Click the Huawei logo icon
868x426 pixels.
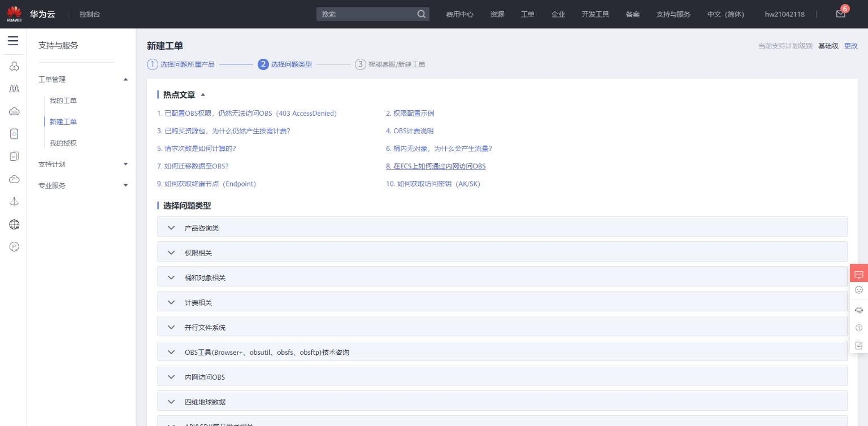14,14
